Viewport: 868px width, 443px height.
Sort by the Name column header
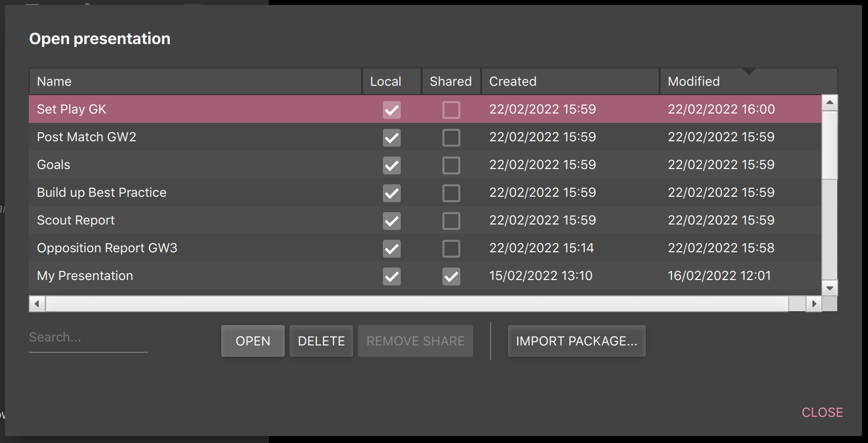click(x=195, y=81)
